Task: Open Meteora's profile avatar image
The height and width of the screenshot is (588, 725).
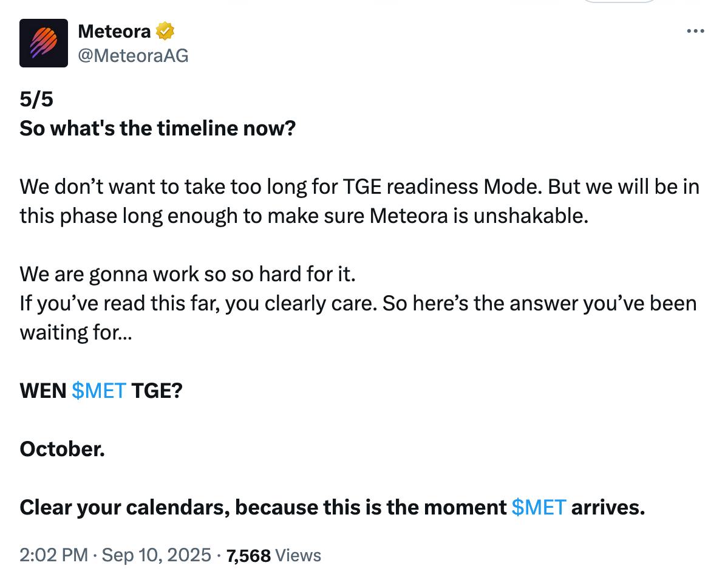Action: pyautogui.click(x=44, y=43)
